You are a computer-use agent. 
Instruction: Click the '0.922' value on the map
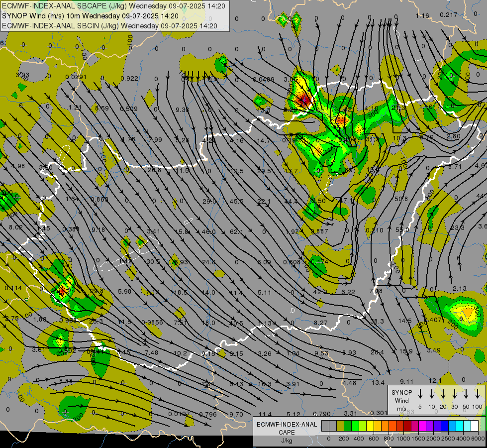point(129,79)
